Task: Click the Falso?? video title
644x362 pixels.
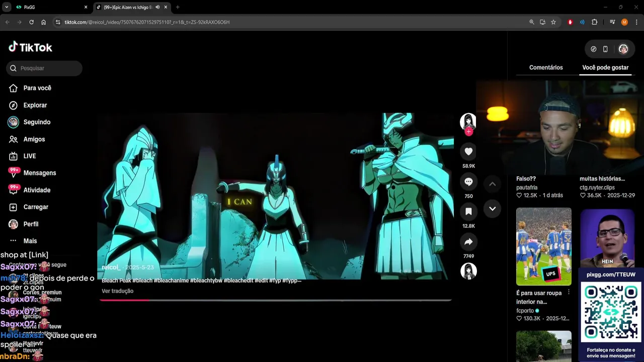Action: 526,178
